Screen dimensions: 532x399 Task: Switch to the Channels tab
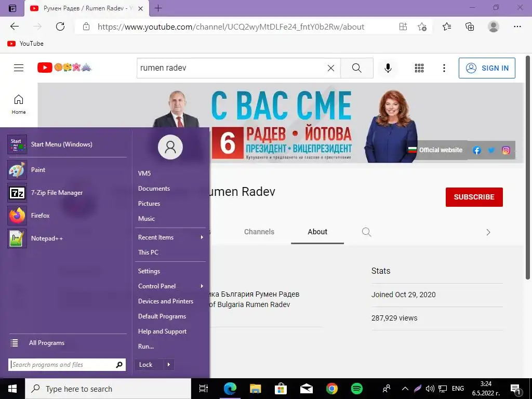point(259,232)
